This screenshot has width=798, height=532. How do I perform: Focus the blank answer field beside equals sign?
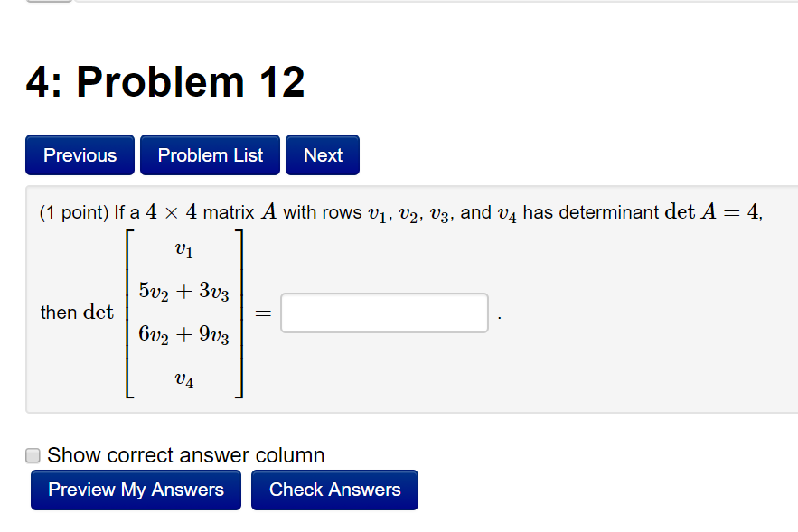(383, 312)
